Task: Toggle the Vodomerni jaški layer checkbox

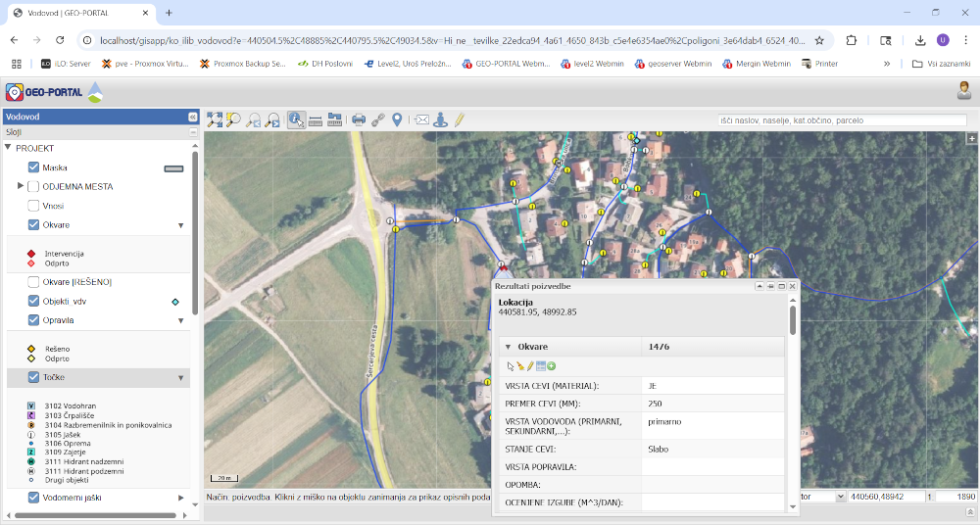Action: click(33, 498)
